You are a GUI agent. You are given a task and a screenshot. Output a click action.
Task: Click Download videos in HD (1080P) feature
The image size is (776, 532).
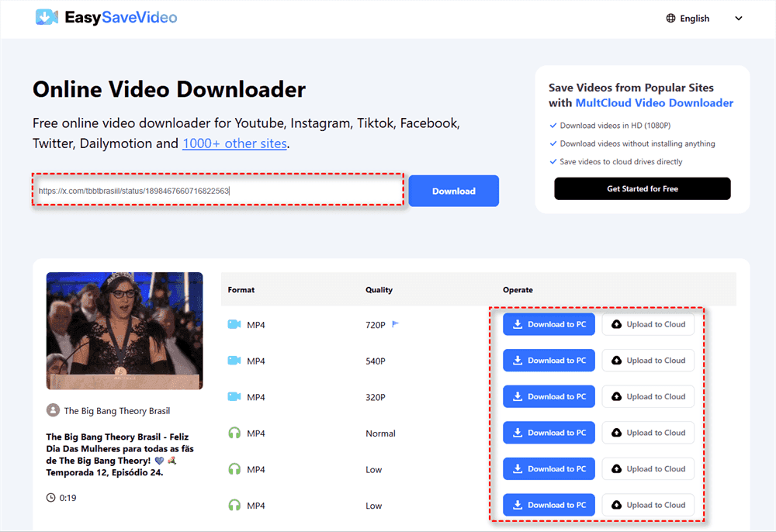click(615, 126)
